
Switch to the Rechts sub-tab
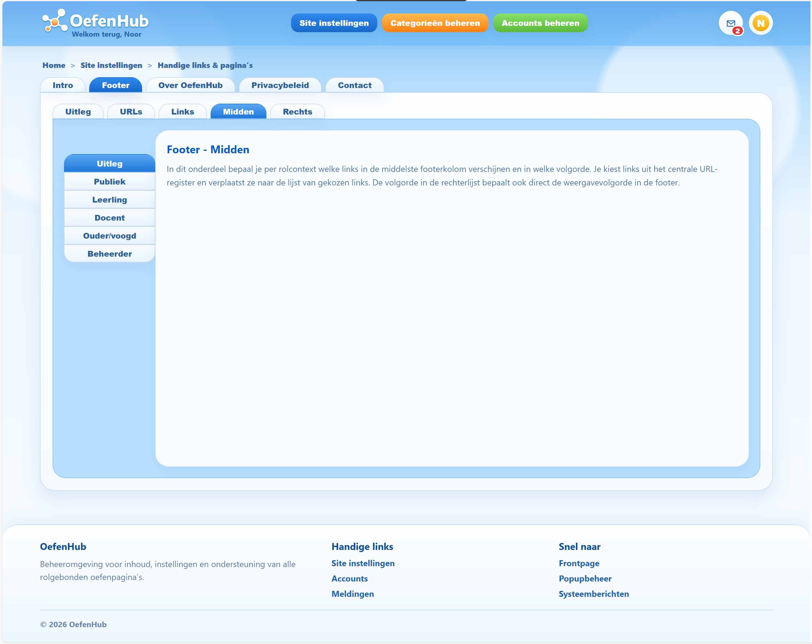pyautogui.click(x=297, y=111)
